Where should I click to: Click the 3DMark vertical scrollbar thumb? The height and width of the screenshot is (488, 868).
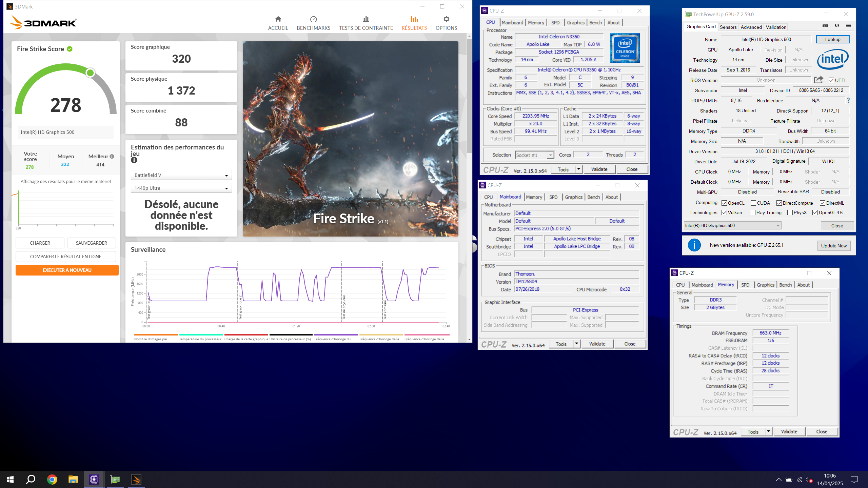(469, 96)
